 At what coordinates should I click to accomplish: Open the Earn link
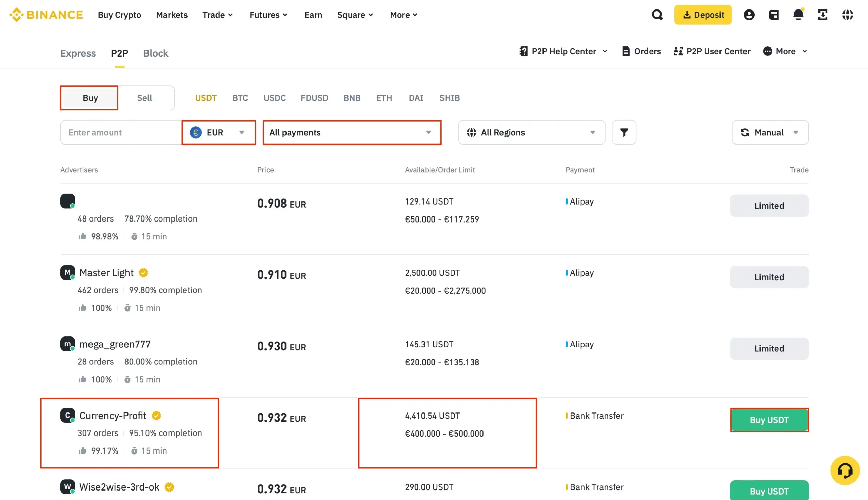tap(313, 15)
